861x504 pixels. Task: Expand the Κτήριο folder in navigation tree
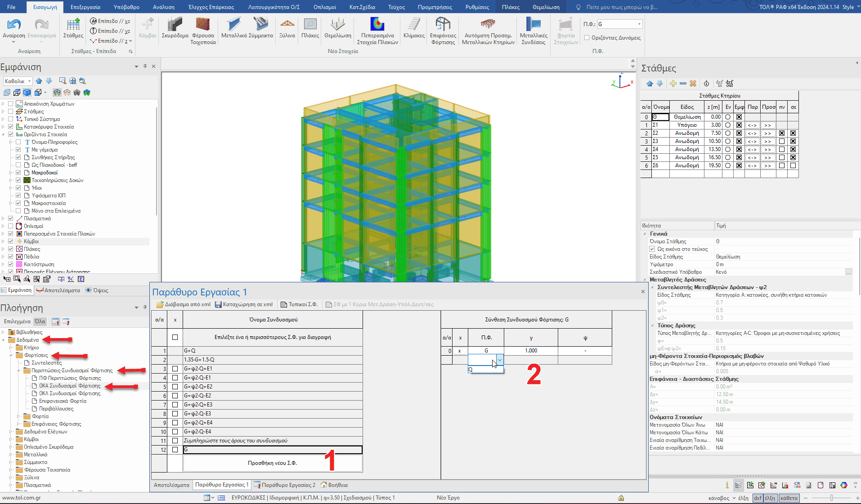11,348
